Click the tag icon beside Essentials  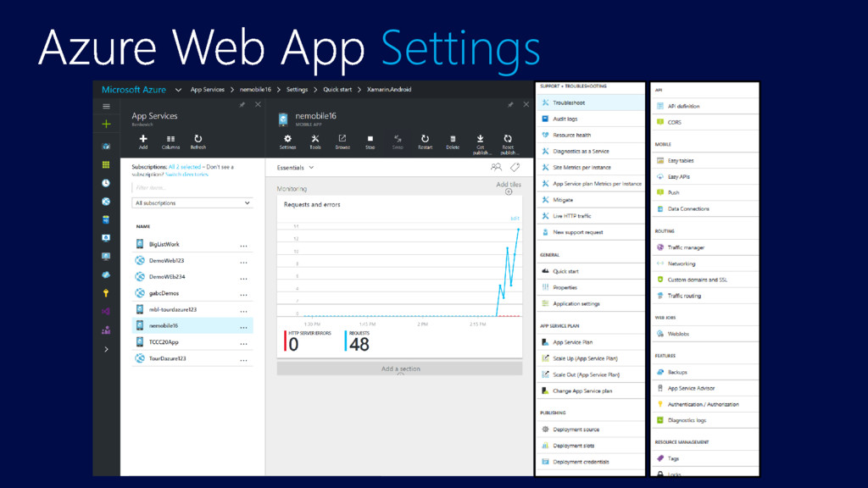point(515,167)
